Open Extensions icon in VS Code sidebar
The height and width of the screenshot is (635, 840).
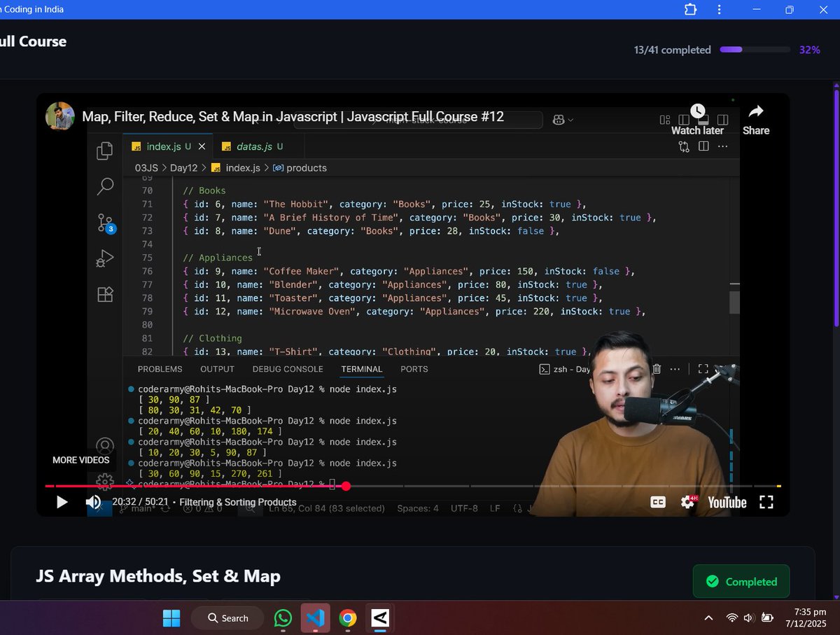(105, 295)
